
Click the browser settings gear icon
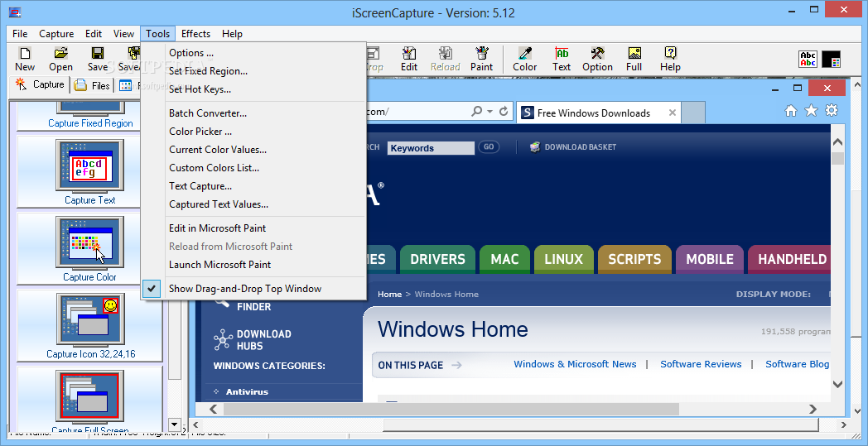831,111
